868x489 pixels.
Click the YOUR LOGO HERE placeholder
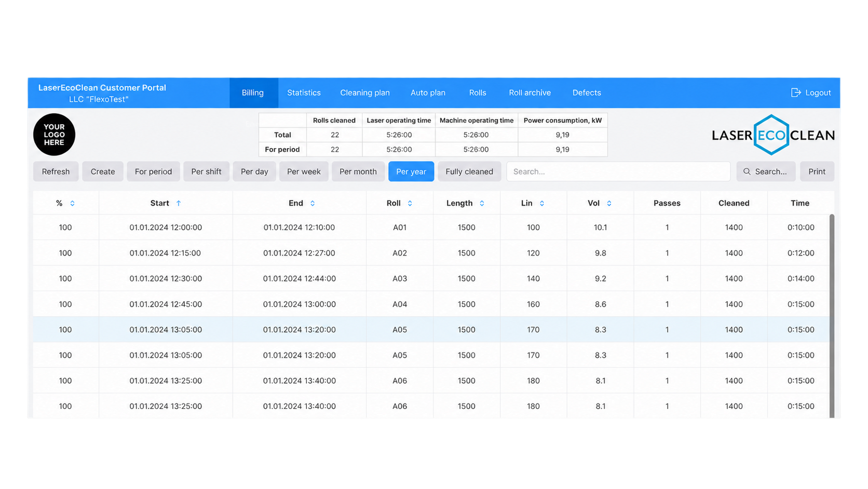(54, 135)
